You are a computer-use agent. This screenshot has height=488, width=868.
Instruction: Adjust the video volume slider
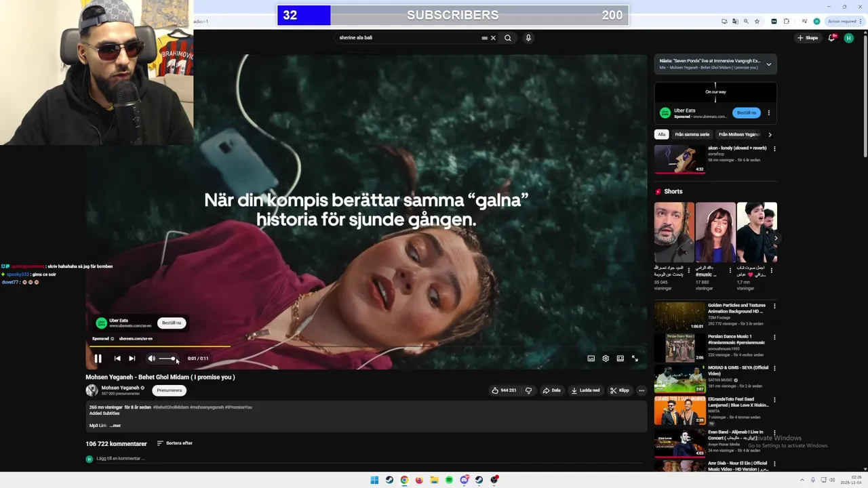pos(167,359)
